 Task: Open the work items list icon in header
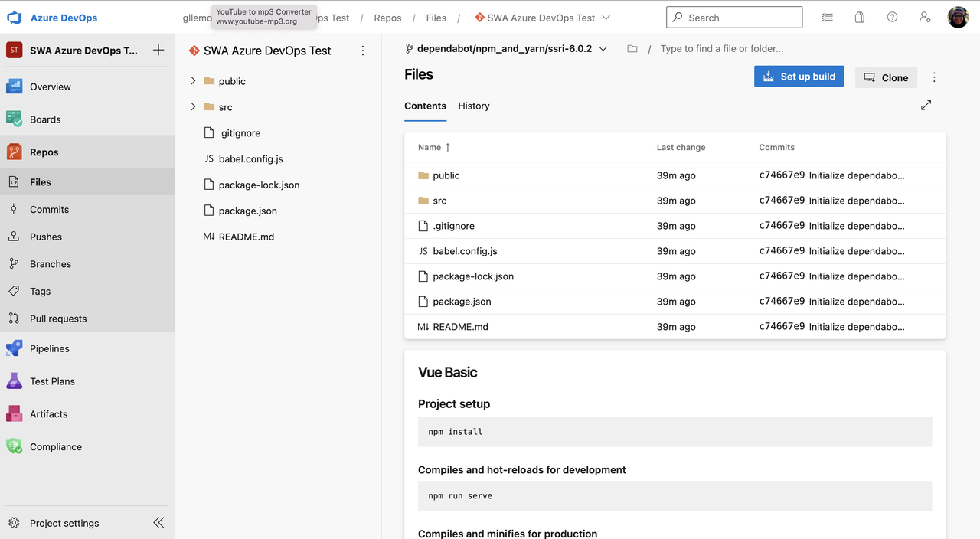pos(828,17)
